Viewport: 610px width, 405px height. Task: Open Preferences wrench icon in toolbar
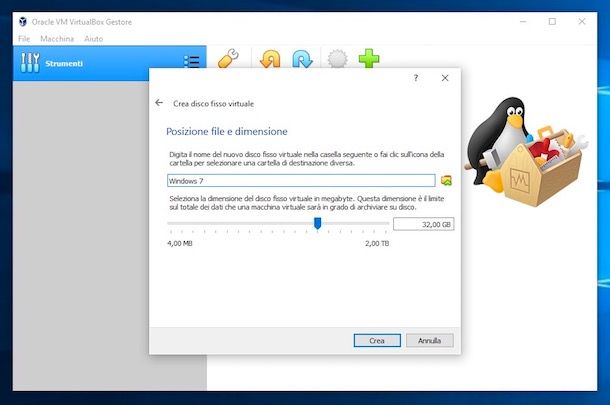pos(228,58)
